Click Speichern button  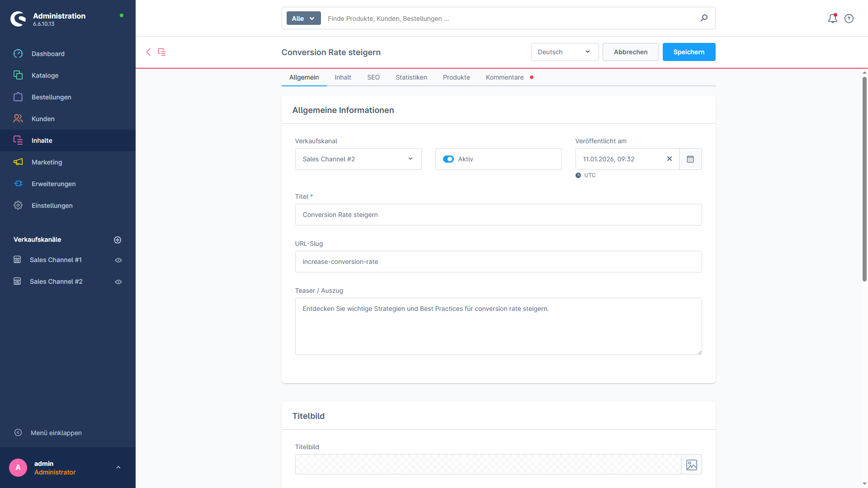(x=689, y=52)
